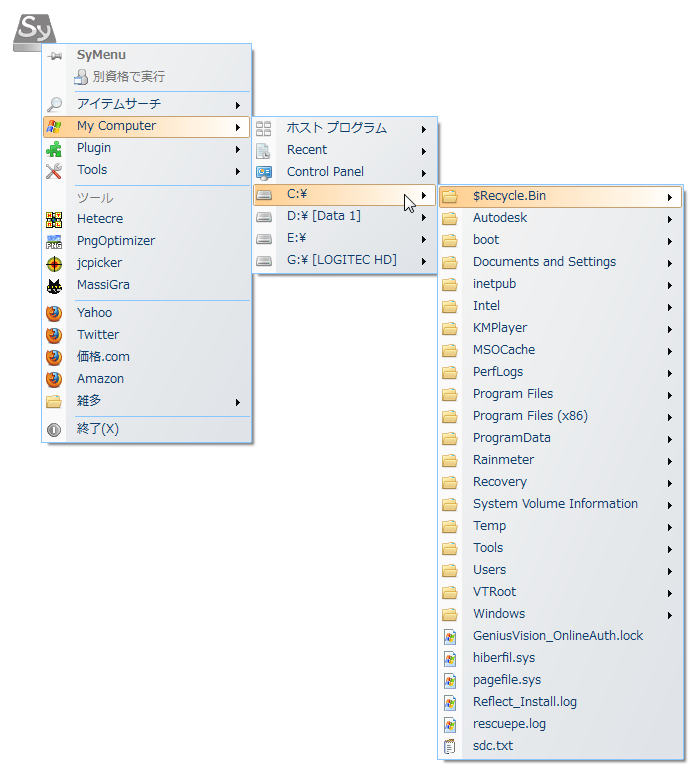The image size is (695, 770).
Task: Open the Amazon link
Action: [146, 380]
